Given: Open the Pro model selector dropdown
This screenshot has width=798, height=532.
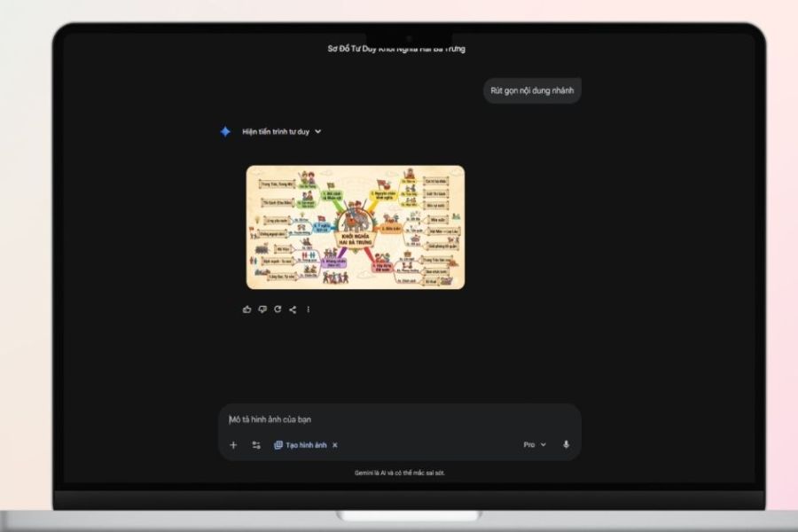Looking at the screenshot, I should click(x=534, y=445).
